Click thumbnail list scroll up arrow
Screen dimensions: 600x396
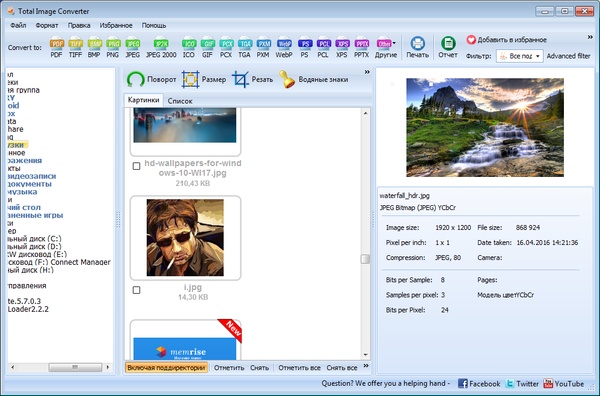point(365,113)
